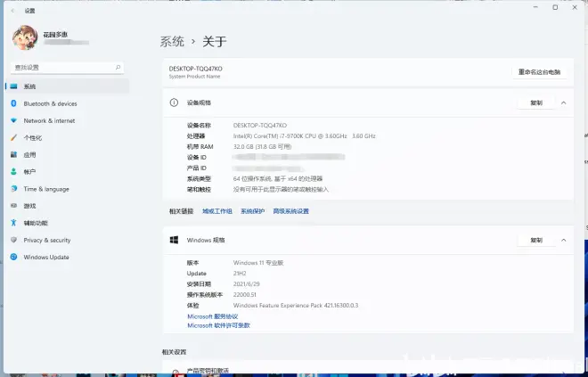
Task: Open the Time & language page
Action: point(46,189)
